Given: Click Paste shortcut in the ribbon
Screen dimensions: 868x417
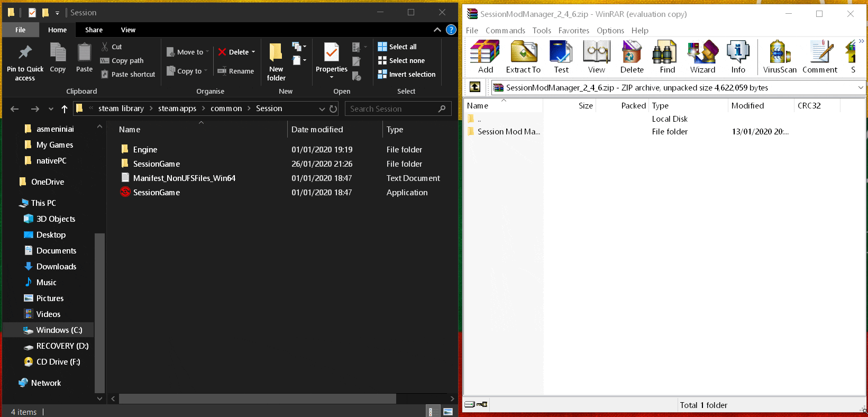Looking at the screenshot, I should (x=128, y=74).
